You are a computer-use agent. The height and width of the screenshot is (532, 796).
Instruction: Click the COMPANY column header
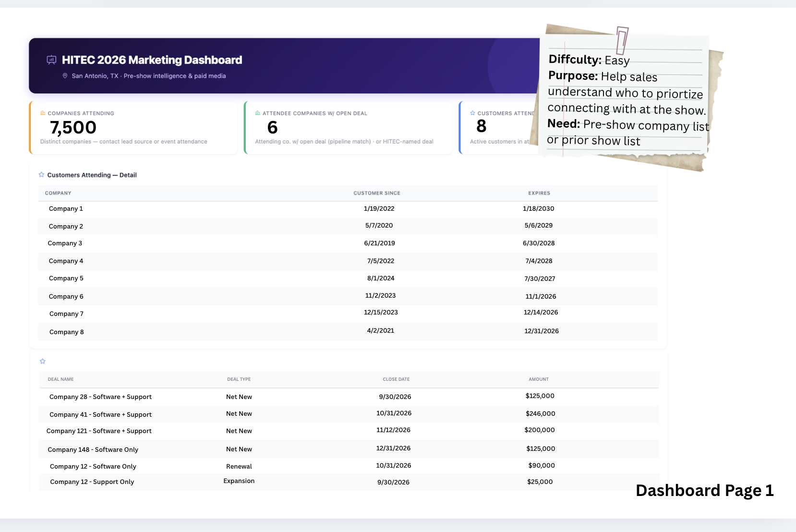[58, 193]
